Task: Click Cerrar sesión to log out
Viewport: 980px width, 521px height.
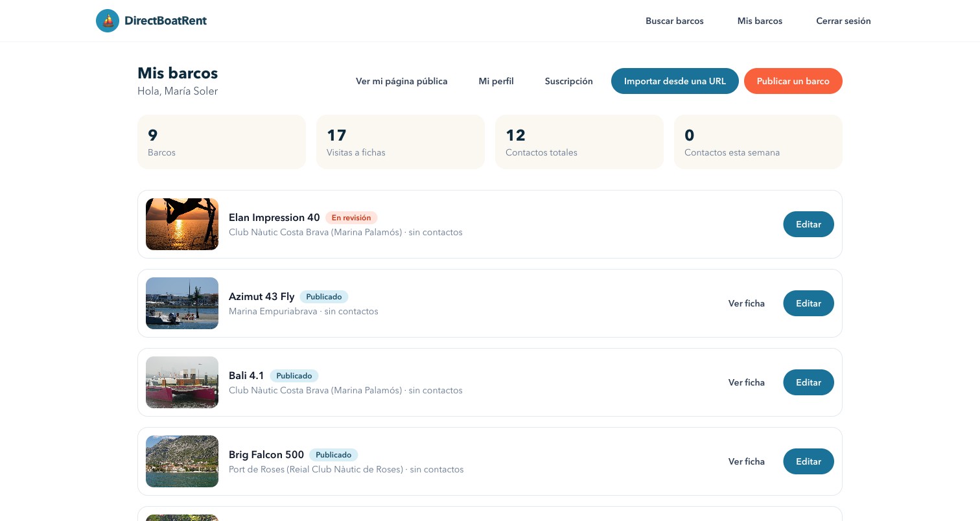Action: click(843, 21)
